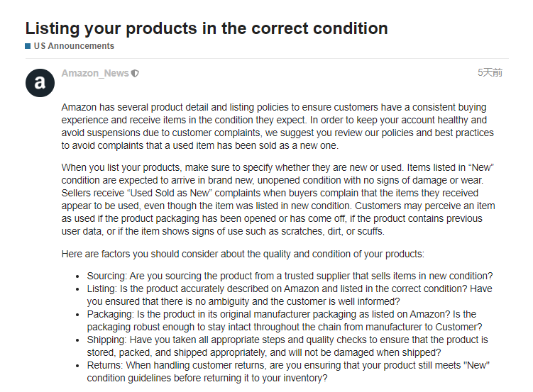Click the sentence 'Here are factors you should consider'
This screenshot has height=392, width=533.
coord(243,254)
